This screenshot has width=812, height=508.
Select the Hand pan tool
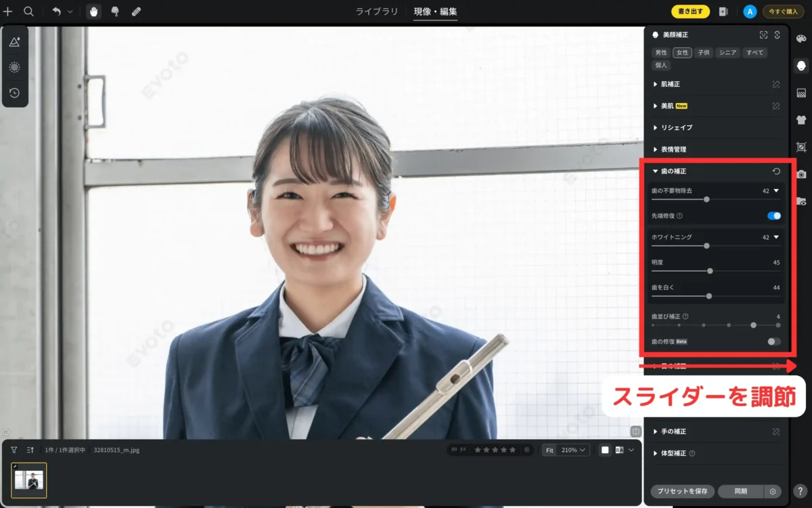point(93,12)
